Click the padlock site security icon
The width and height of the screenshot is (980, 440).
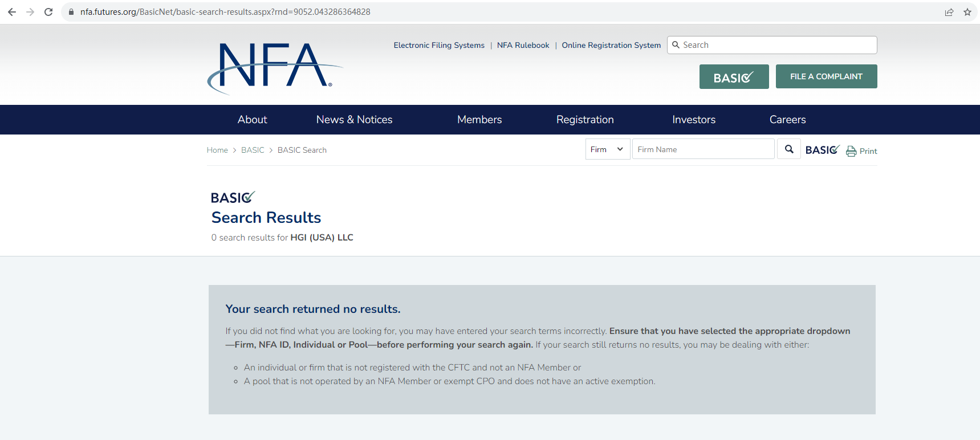(x=71, y=12)
